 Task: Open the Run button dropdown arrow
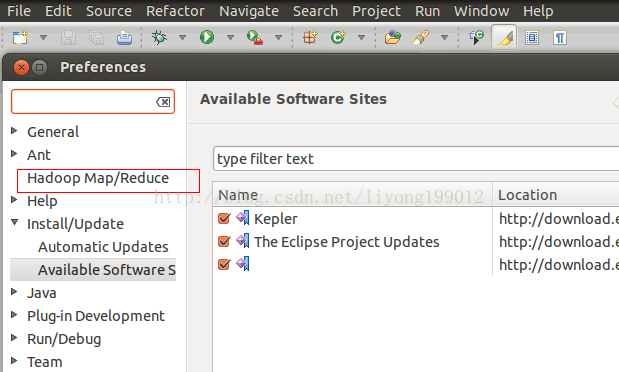click(x=231, y=38)
